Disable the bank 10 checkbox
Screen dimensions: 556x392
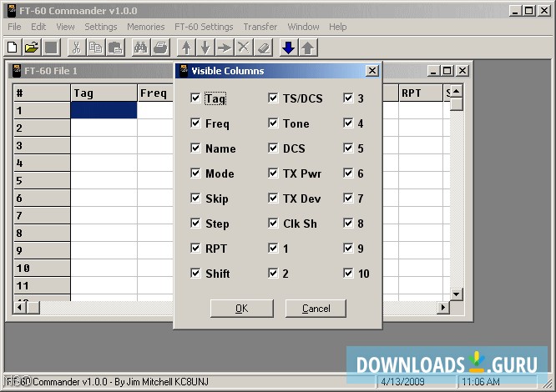[x=348, y=273]
